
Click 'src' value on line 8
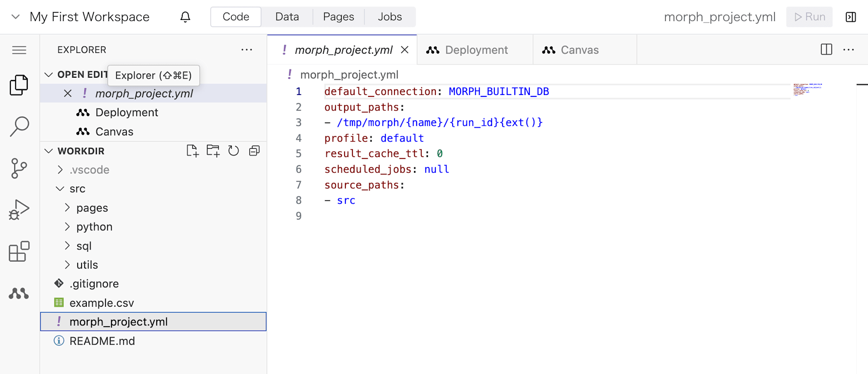(x=346, y=200)
